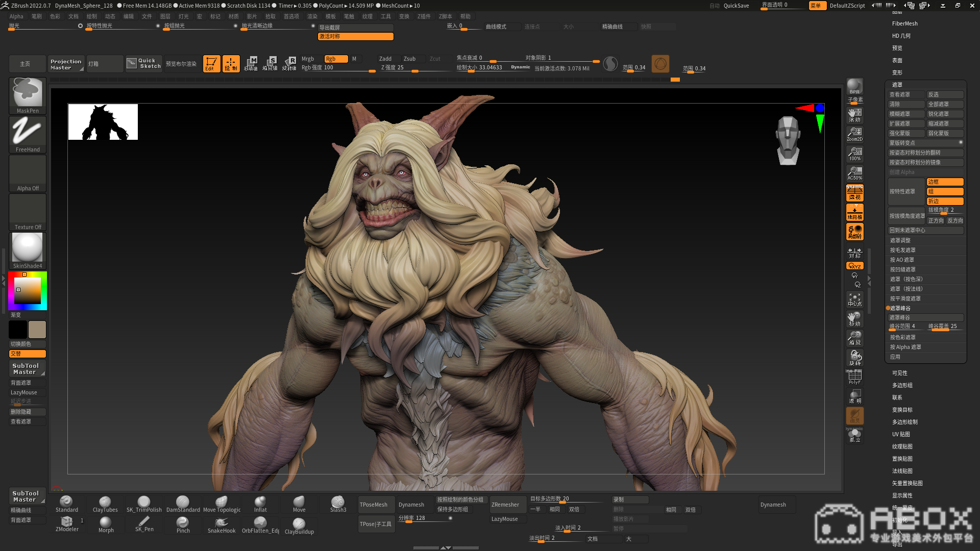This screenshot has width=980, height=551.
Task: Open the Alpha menu
Action: (x=16, y=17)
